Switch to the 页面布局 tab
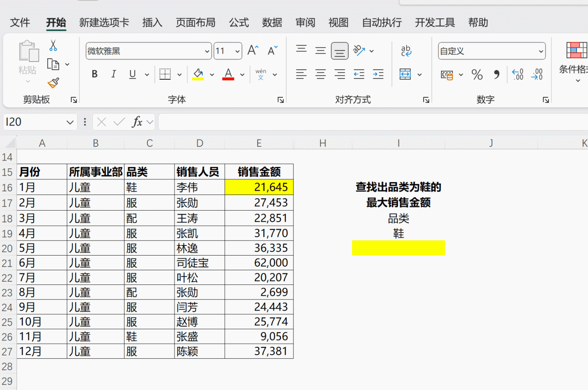 click(x=195, y=22)
